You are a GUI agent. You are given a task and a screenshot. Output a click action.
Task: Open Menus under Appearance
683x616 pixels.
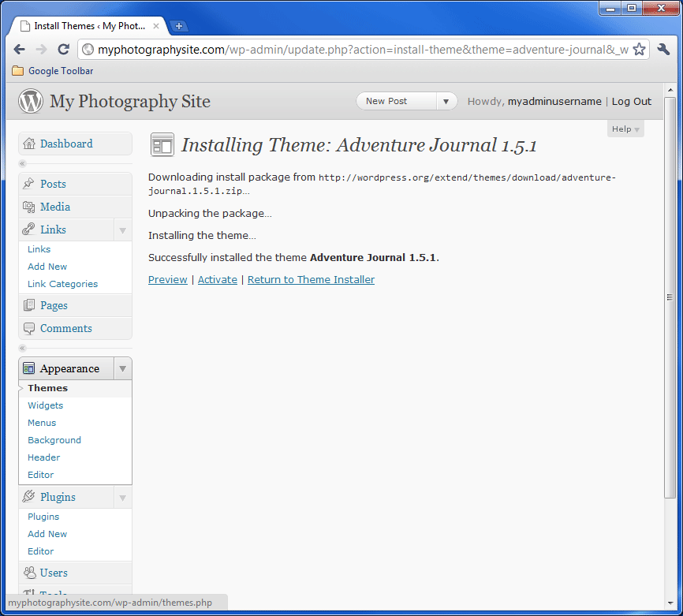pos(42,423)
